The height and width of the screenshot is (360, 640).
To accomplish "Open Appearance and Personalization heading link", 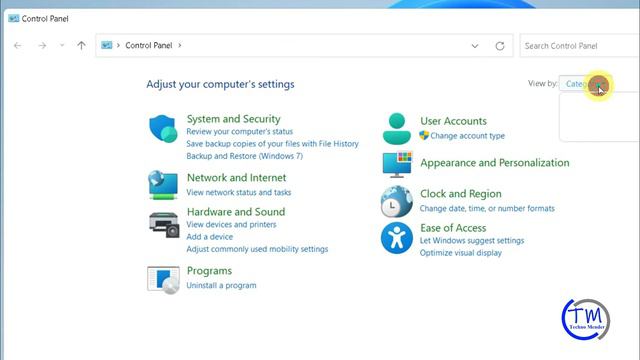I will pos(495,163).
